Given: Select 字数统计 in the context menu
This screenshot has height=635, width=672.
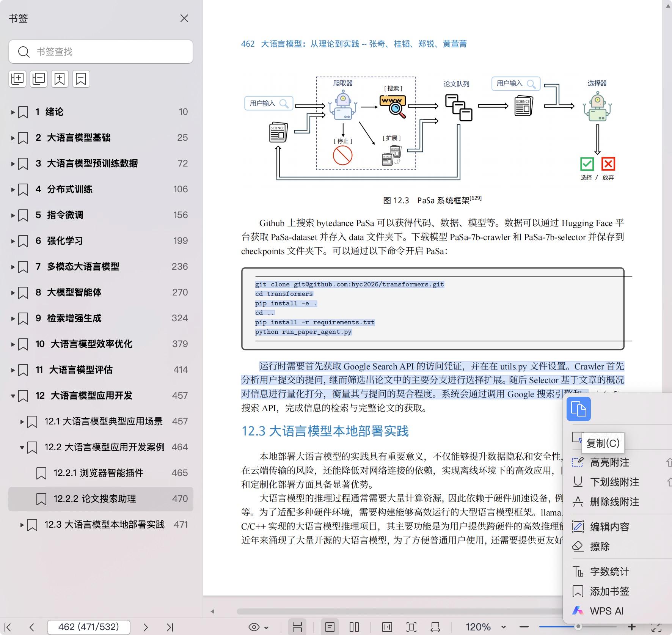Looking at the screenshot, I should (609, 572).
